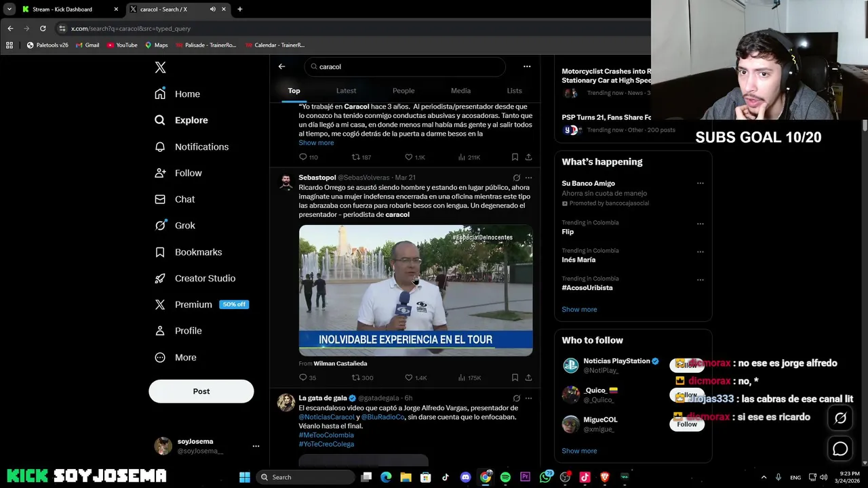
Task: Open options for Inés María trend
Action: click(x=700, y=251)
